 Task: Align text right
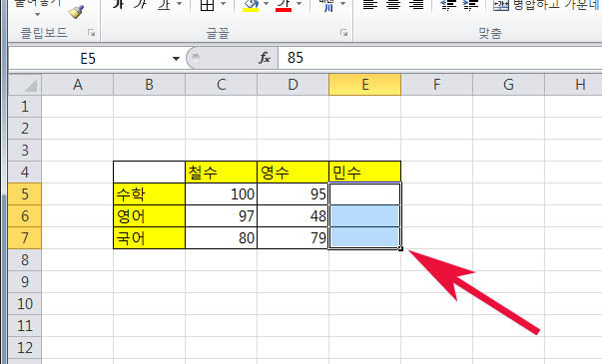pos(416,5)
